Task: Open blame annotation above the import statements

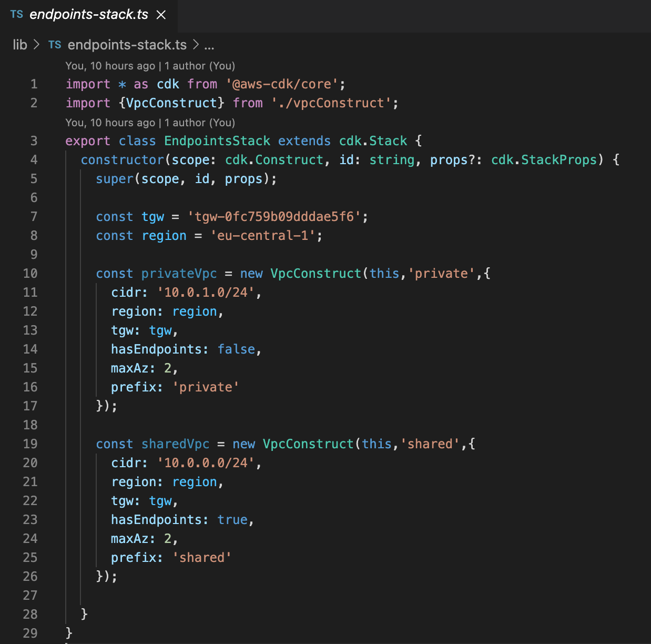Action: coord(150,66)
